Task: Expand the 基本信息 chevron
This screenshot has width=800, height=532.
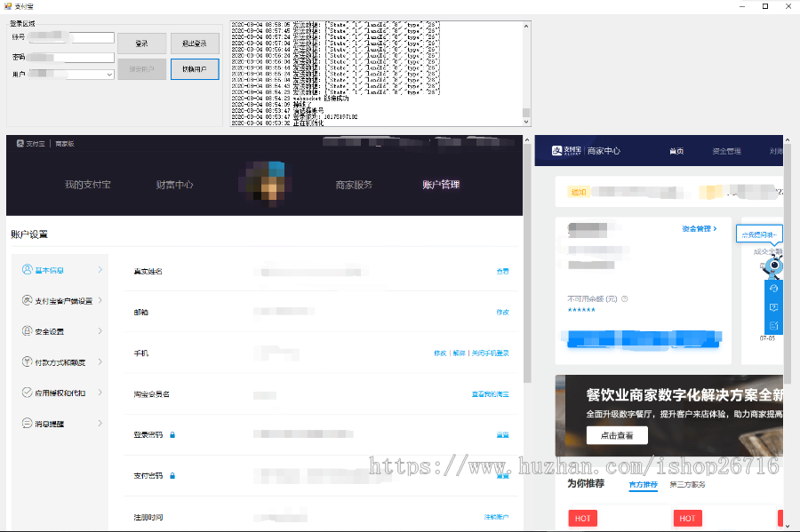Action: coord(100,270)
